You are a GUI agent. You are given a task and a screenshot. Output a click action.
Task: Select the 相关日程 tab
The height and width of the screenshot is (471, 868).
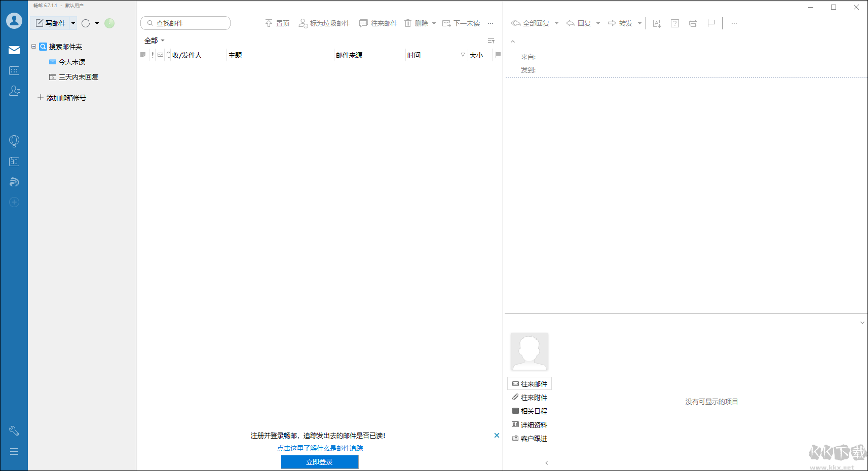point(530,411)
